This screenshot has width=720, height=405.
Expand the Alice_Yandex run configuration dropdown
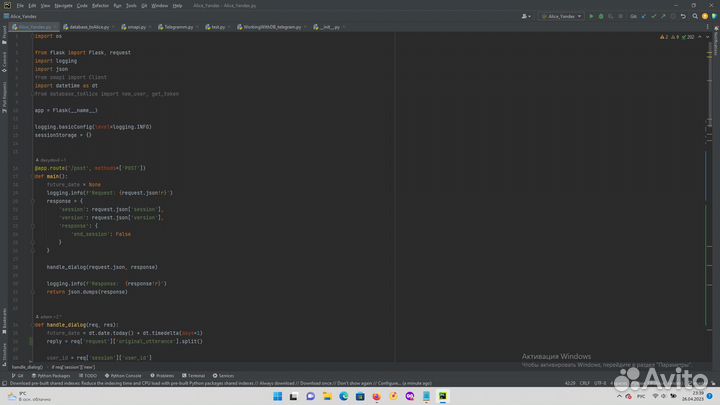pyautogui.click(x=561, y=16)
